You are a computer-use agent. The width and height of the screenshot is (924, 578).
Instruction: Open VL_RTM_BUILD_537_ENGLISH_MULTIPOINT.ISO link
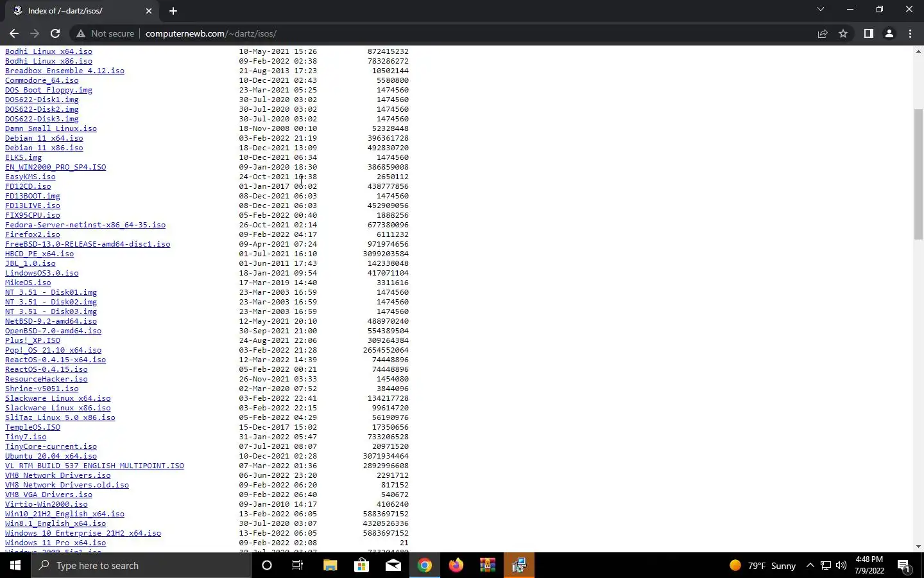point(94,466)
